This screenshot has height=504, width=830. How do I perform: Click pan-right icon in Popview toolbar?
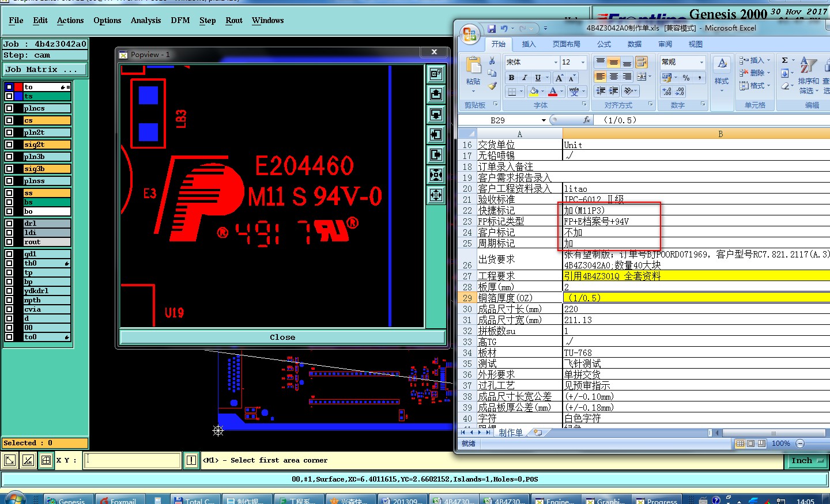436,154
